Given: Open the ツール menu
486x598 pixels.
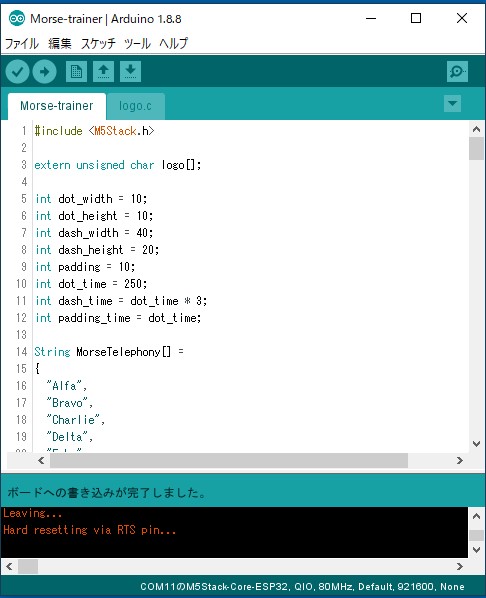Looking at the screenshot, I should pyautogui.click(x=137, y=43).
